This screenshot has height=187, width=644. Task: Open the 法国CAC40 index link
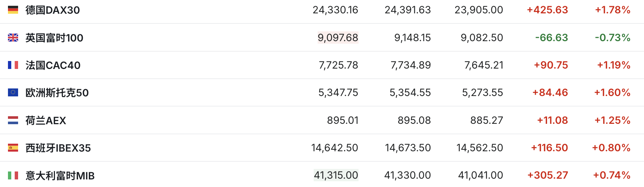pyautogui.click(x=53, y=65)
